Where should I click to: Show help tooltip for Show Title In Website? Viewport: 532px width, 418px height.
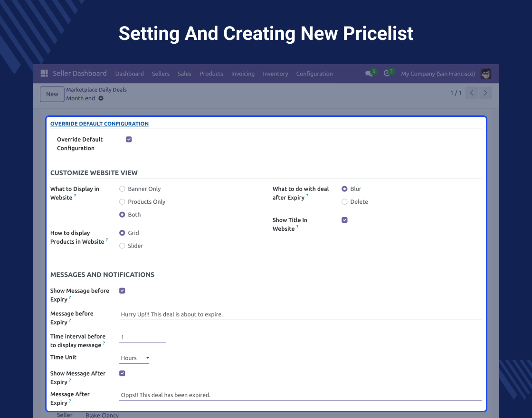pos(297,227)
